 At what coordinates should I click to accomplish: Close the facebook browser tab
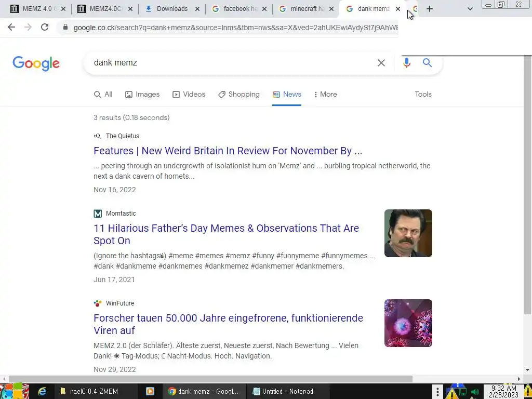coord(264,9)
